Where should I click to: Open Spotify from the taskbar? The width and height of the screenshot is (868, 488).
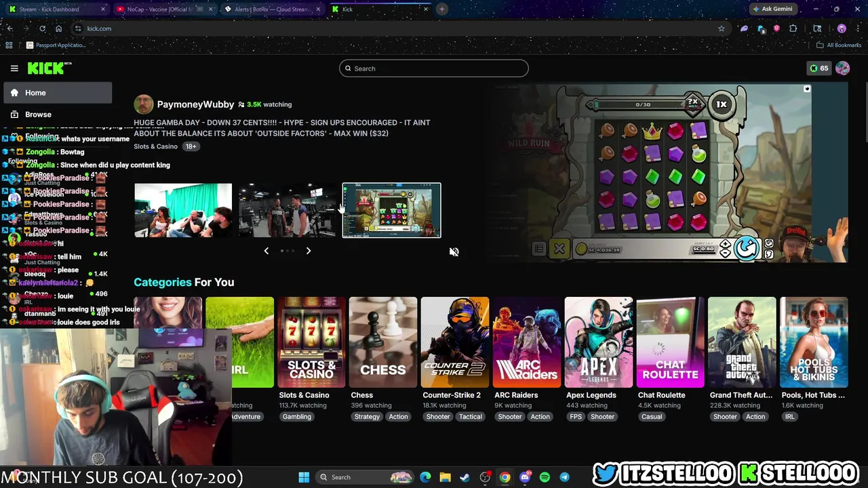545,477
